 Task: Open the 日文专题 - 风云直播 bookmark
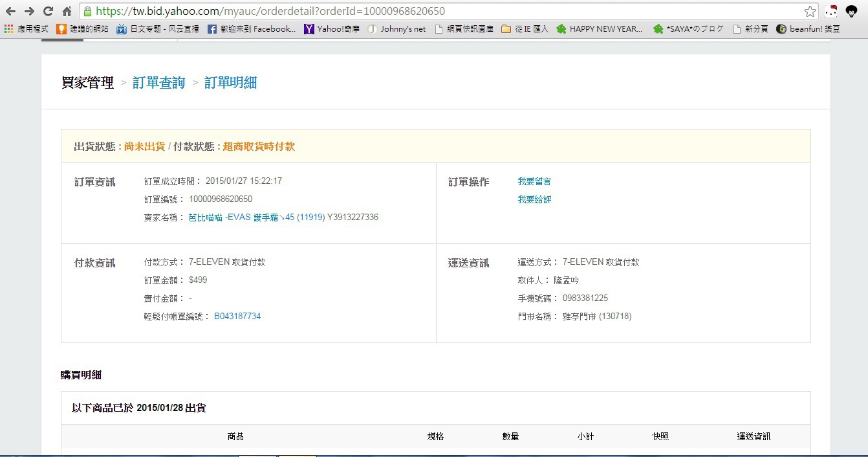(x=158, y=28)
